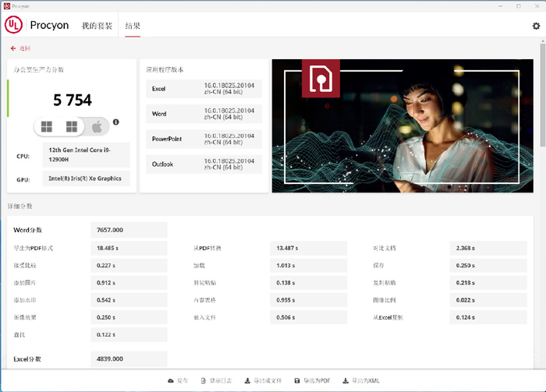Image resolution: width=546 pixels, height=392 pixels.
Task: Open the settings gear icon
Action: (x=536, y=26)
